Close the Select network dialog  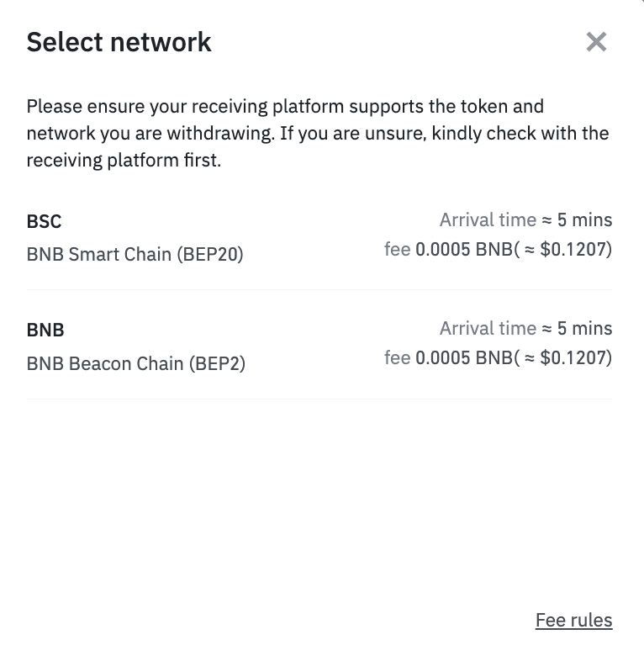pos(596,42)
